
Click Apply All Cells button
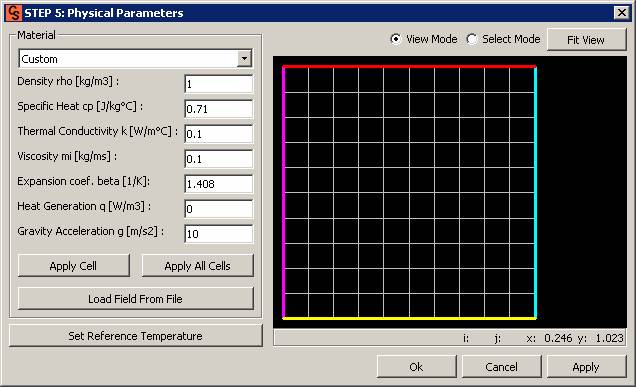[198, 266]
